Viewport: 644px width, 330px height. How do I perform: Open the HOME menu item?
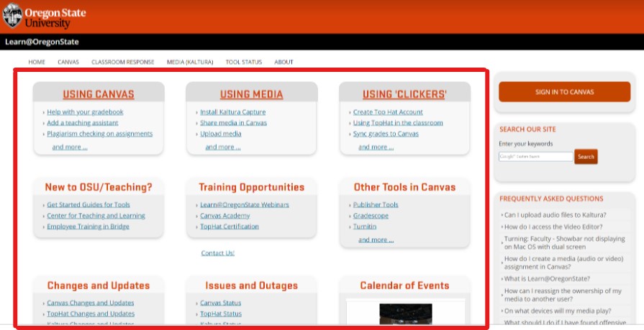(x=37, y=62)
